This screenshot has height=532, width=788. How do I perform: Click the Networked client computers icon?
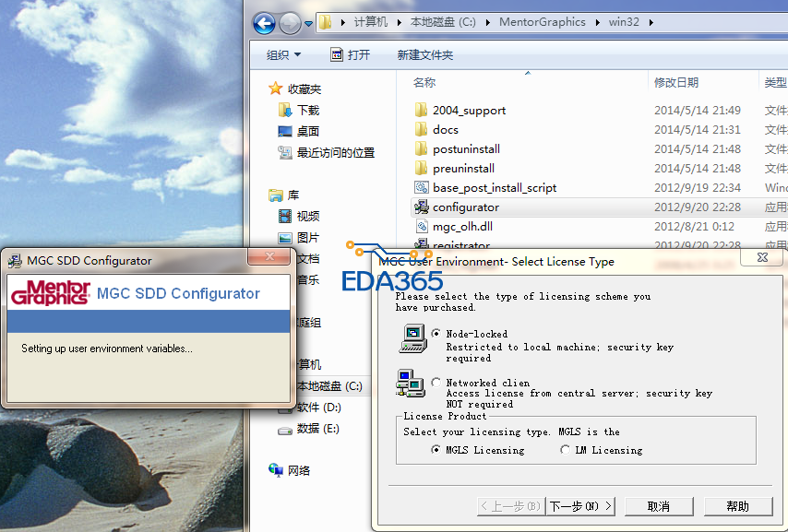point(411,384)
